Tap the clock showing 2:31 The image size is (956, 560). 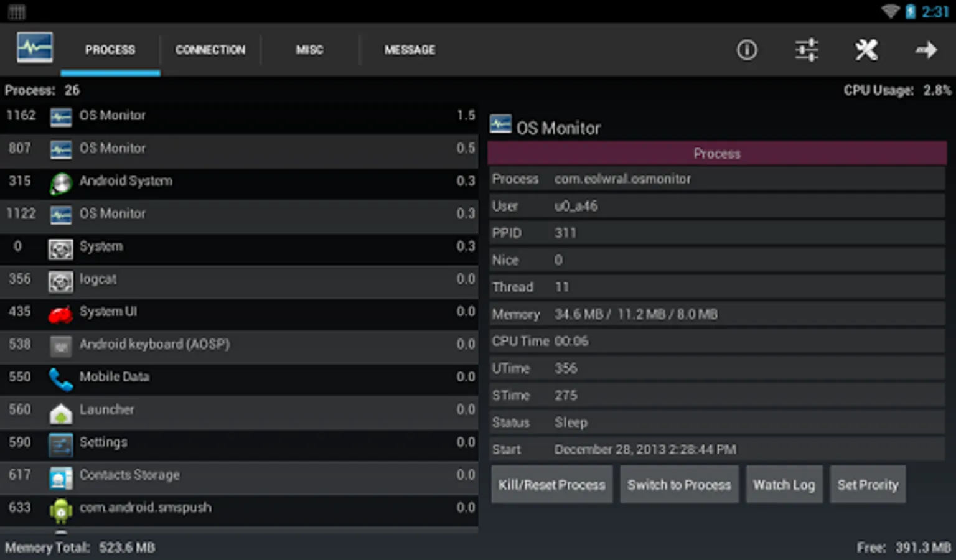[935, 11]
